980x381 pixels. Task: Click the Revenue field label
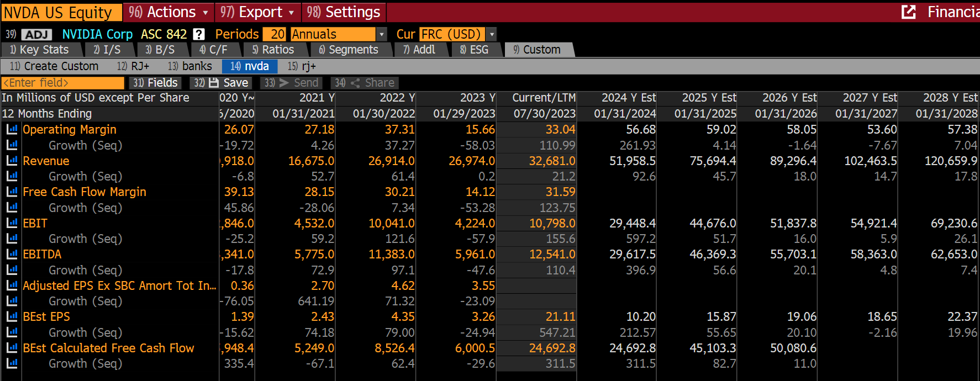(46, 161)
